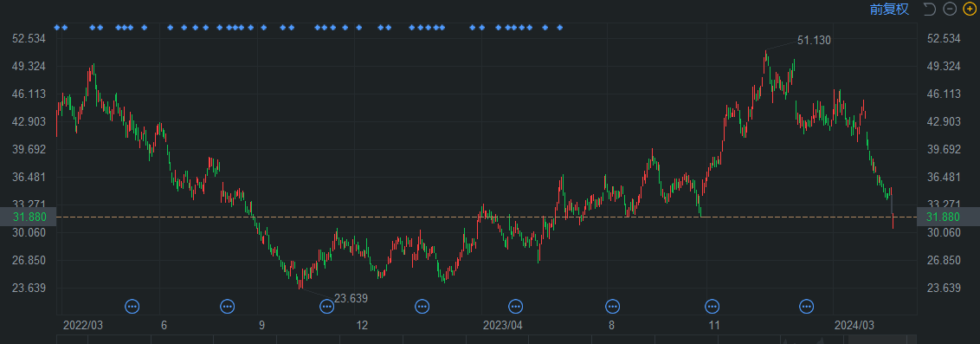The height and width of the screenshot is (344, 980).
Task: Click the 2024/03 date label on the time axis
Action: [854, 325]
